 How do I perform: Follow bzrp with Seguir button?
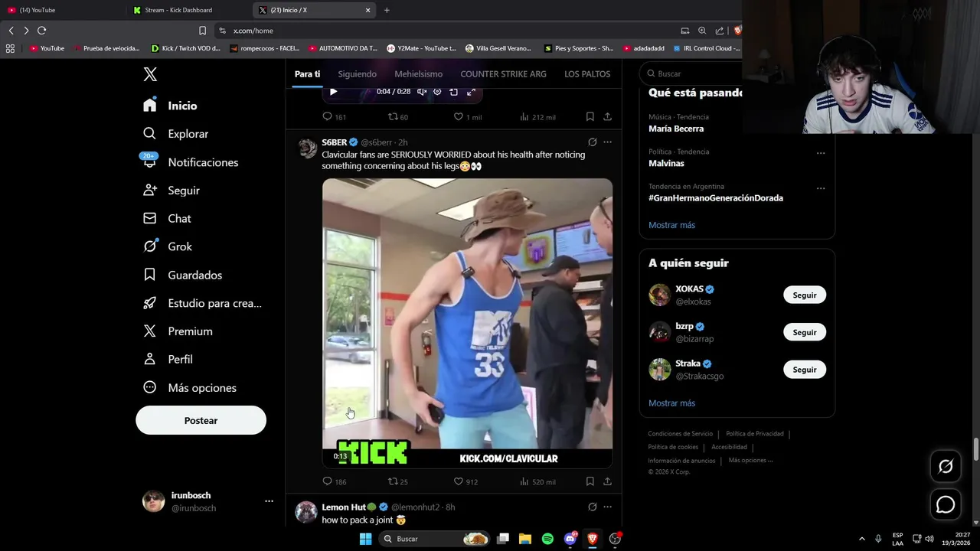click(x=805, y=332)
